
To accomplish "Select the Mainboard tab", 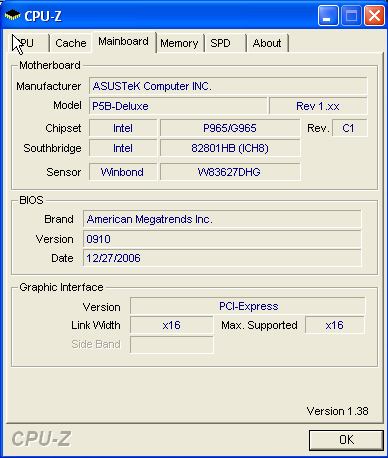I will coord(124,42).
